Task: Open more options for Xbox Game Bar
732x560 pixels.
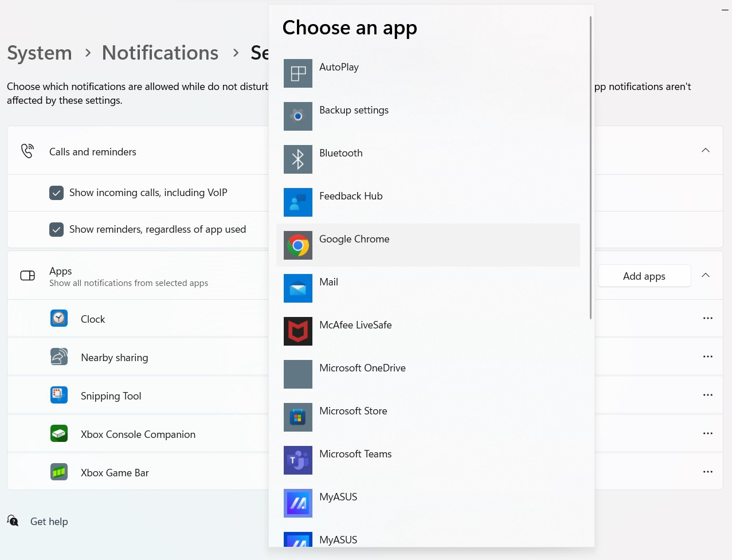Action: pos(708,472)
